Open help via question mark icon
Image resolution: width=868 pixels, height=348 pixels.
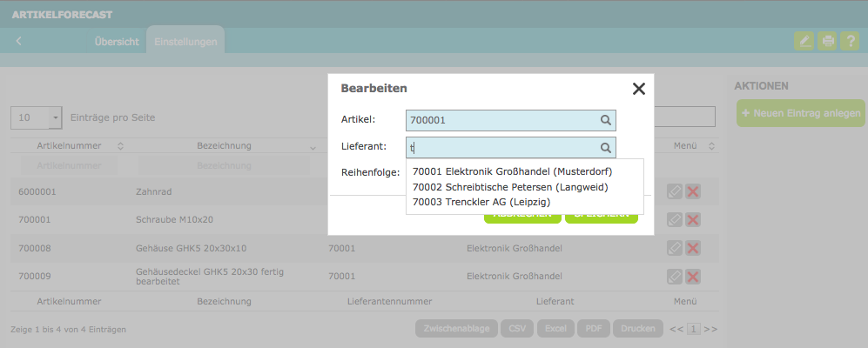(x=850, y=41)
